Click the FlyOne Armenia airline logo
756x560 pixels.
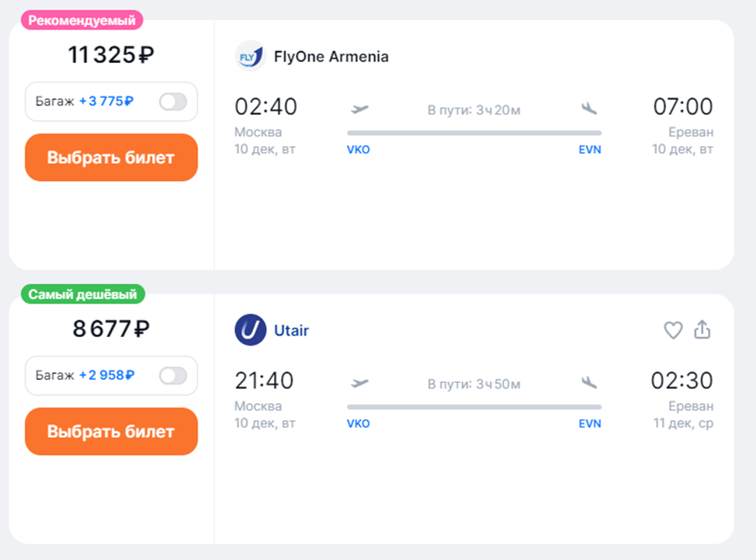point(250,56)
